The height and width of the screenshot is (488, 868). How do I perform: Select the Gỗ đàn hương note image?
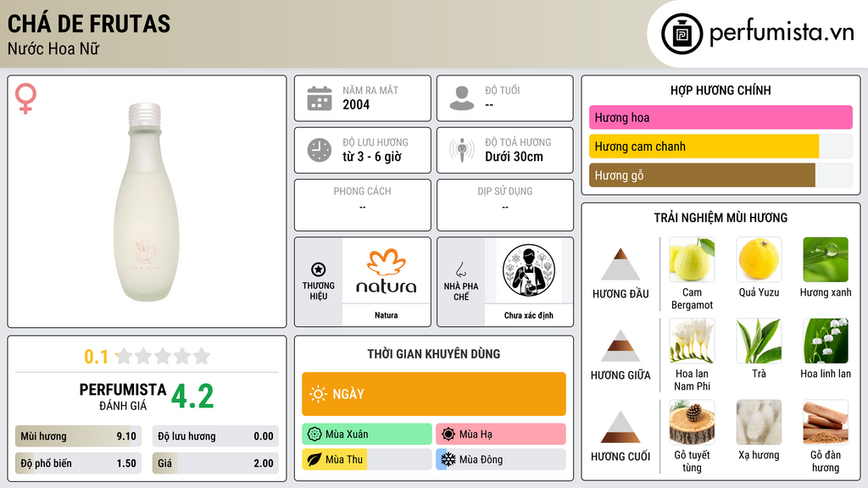point(826,422)
